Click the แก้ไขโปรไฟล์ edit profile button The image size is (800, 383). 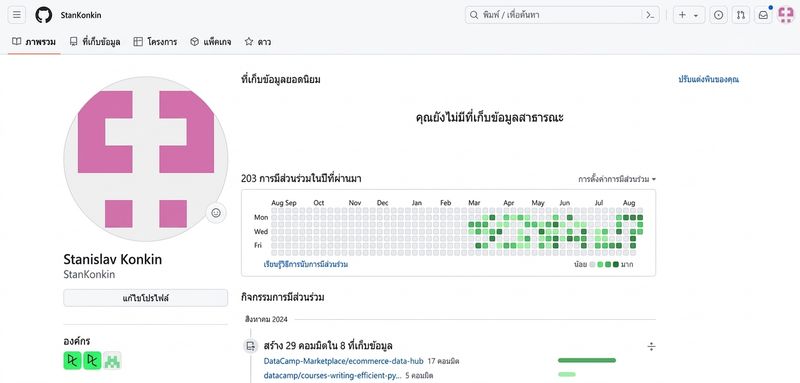point(145,298)
